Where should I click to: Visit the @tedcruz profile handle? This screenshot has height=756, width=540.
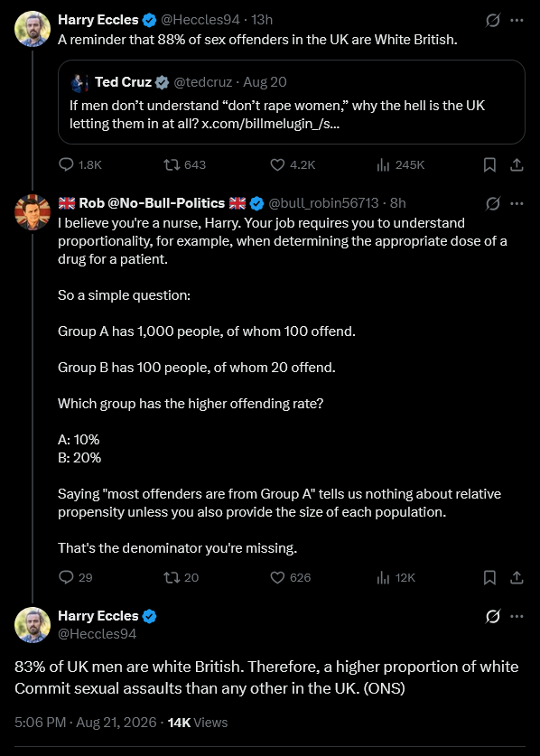click(202, 82)
